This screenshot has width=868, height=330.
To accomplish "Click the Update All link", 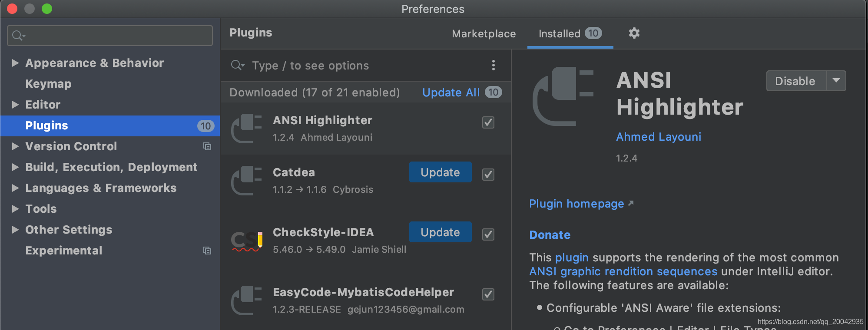I will [451, 92].
